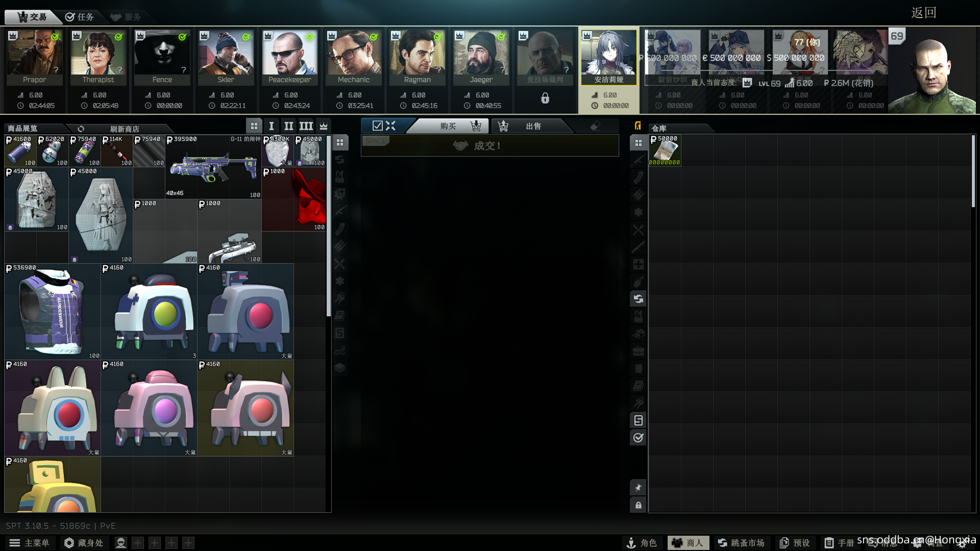The width and height of the screenshot is (980, 551).
Task: Show max loyalty crown level goods
Action: coord(324,126)
